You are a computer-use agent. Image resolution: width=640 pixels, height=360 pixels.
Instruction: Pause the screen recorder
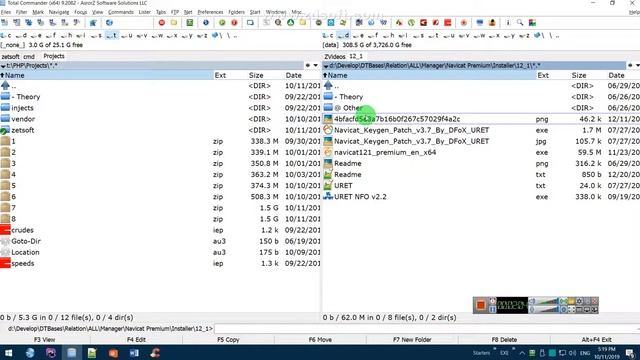[x=493, y=309]
